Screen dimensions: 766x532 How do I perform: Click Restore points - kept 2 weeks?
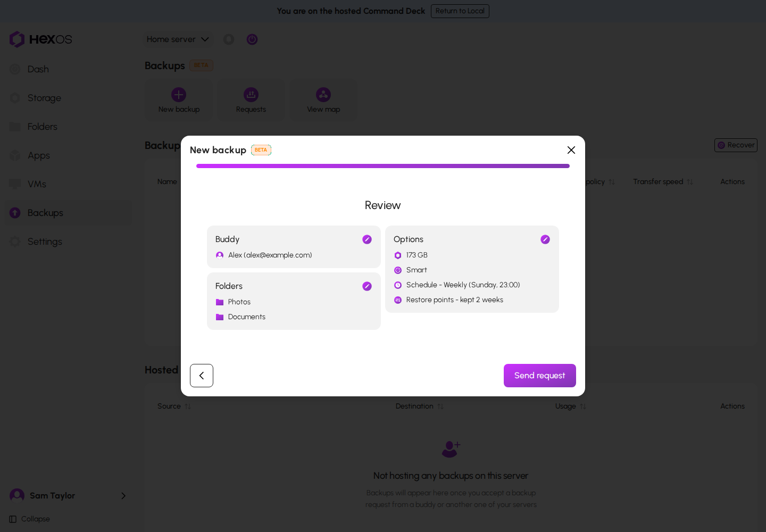(448, 300)
